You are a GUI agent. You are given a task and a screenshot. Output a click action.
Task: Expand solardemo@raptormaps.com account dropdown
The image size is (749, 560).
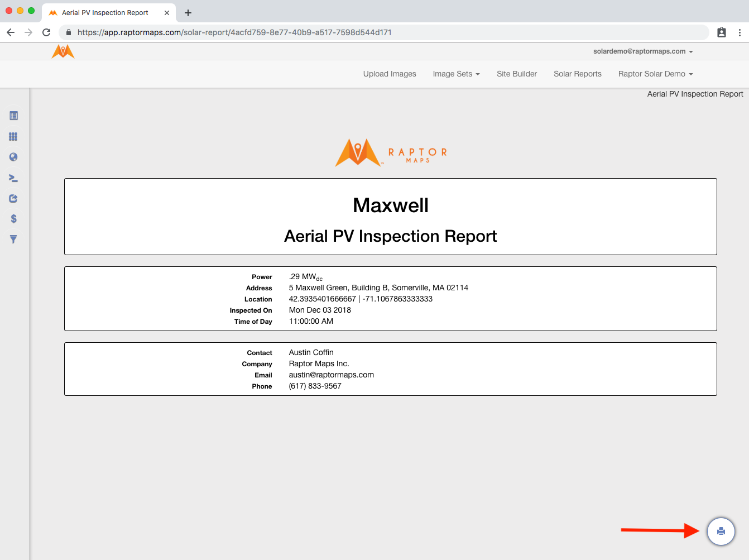click(643, 51)
